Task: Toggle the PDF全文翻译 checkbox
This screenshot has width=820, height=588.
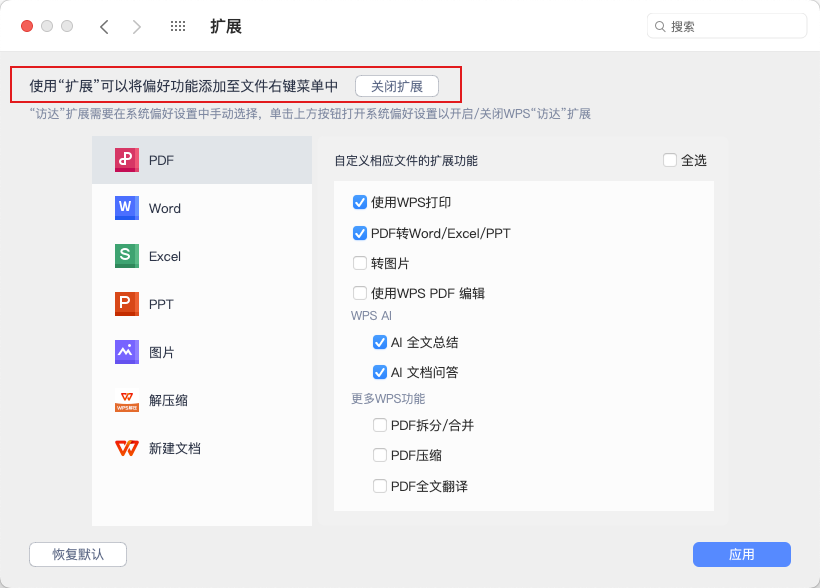Action: 380,486
